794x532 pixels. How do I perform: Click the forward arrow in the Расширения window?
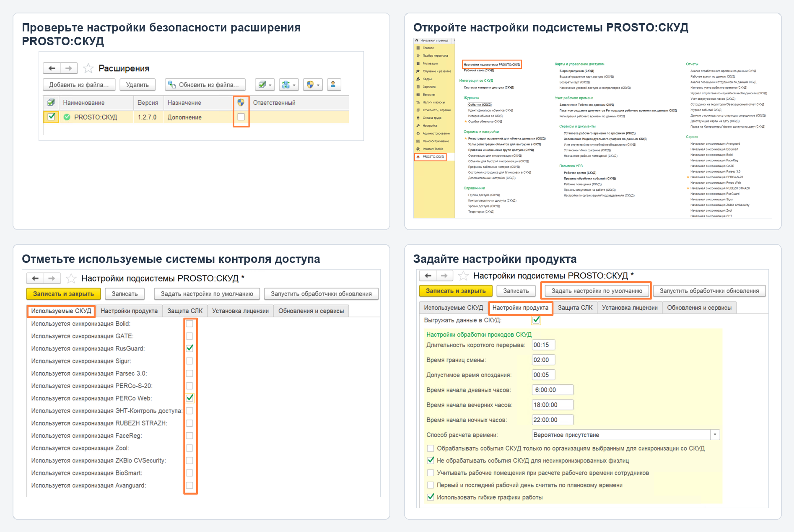coord(69,68)
